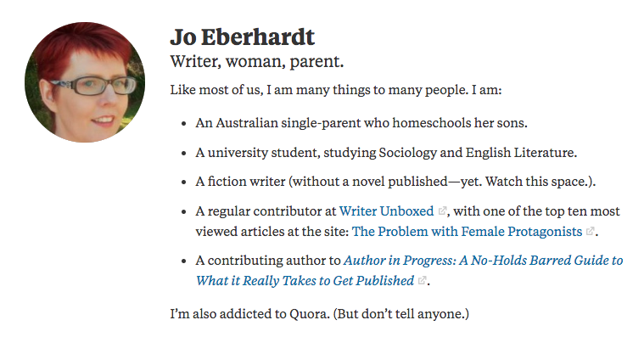
Task: Open the Writer Unboxed link
Action: (x=386, y=211)
